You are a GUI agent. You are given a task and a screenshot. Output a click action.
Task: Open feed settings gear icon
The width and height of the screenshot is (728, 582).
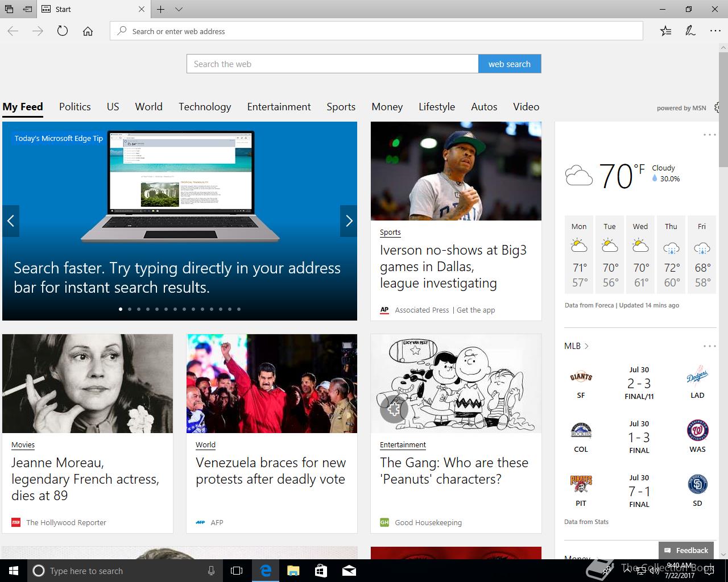[717, 107]
